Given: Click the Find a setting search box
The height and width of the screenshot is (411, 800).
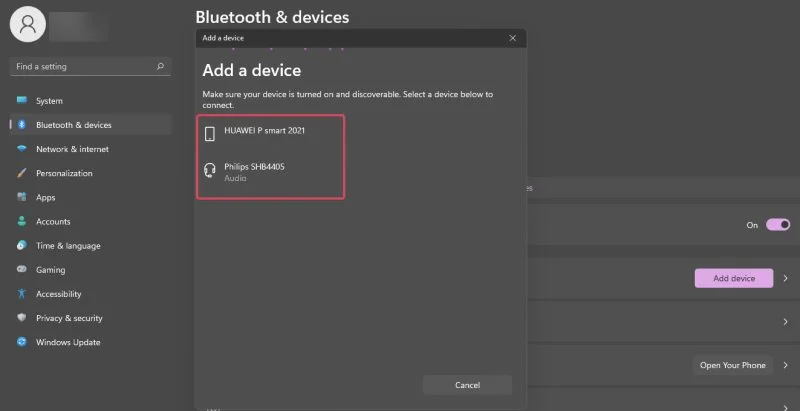Looking at the screenshot, I should (85, 67).
